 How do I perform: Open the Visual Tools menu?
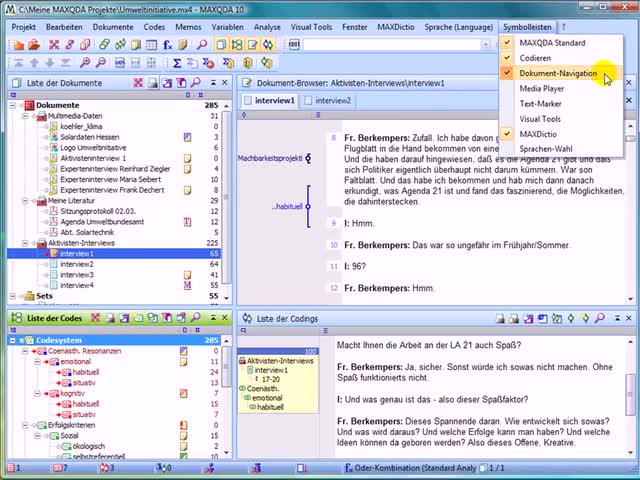pos(311,27)
